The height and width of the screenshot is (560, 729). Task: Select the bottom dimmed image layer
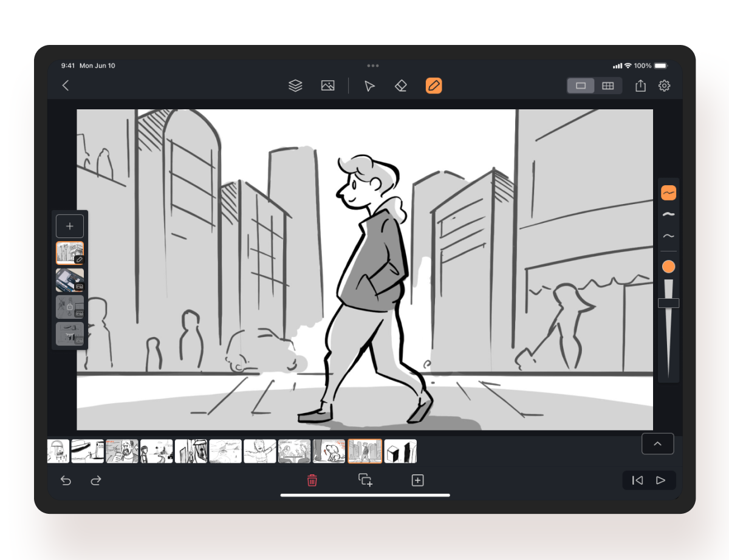click(x=70, y=333)
